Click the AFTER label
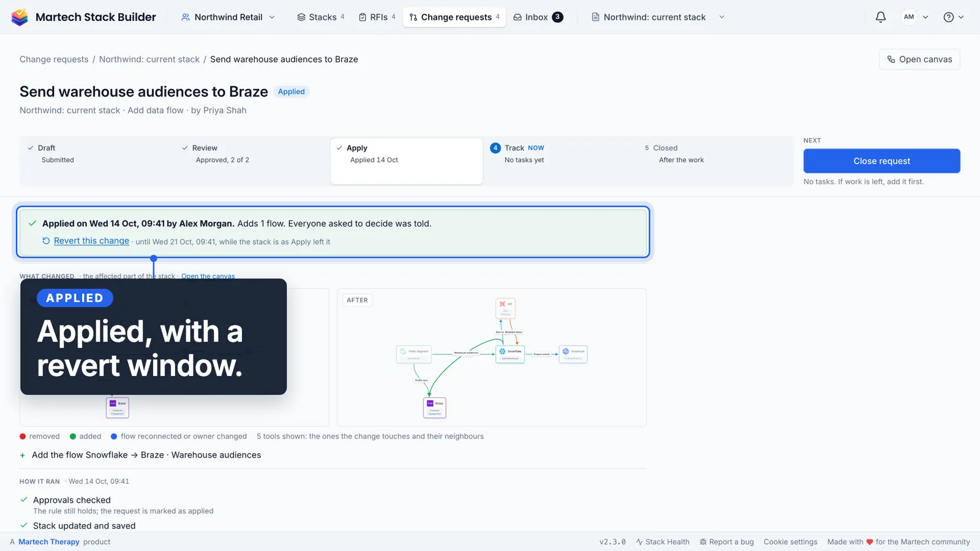Screen dimensions: 980x551 358,300
